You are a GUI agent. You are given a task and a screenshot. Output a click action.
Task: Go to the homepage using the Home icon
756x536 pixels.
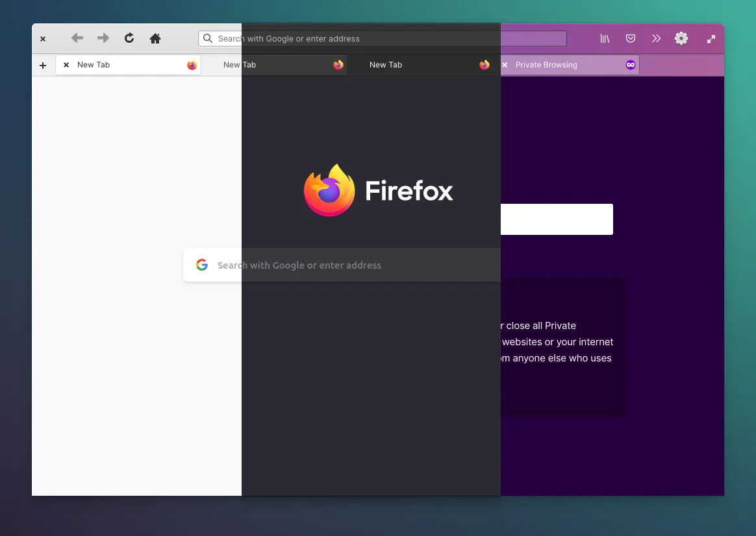point(155,38)
